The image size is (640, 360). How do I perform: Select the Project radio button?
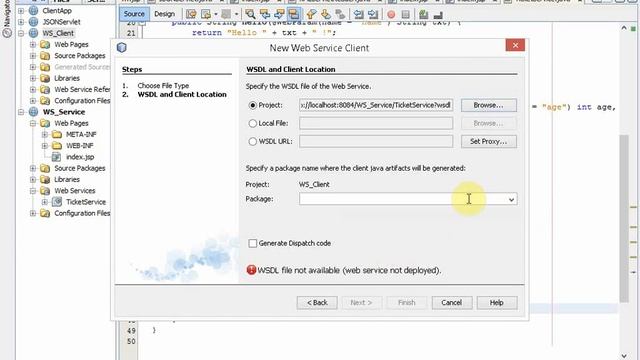[253, 105]
